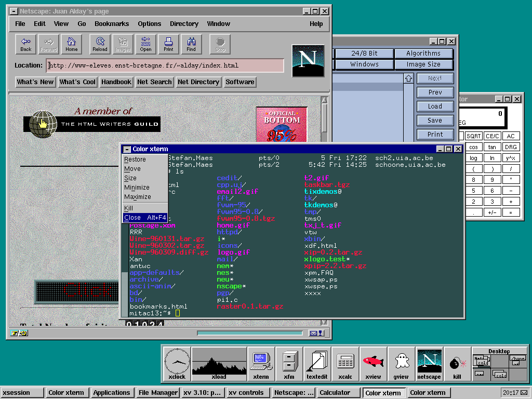Click the Print icon in Netscape toolbar
Viewport: 532px width, 399px height.
[168, 44]
